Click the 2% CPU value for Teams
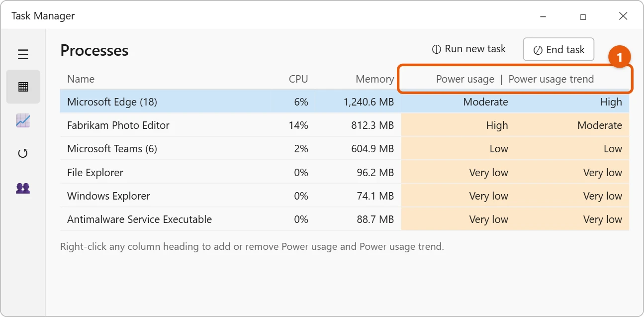This screenshot has height=317, width=644. 301,149
